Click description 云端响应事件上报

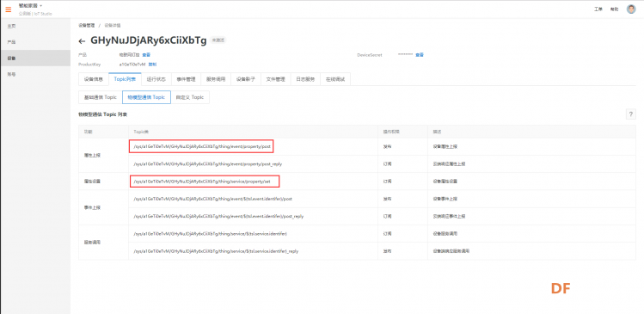pos(449,216)
